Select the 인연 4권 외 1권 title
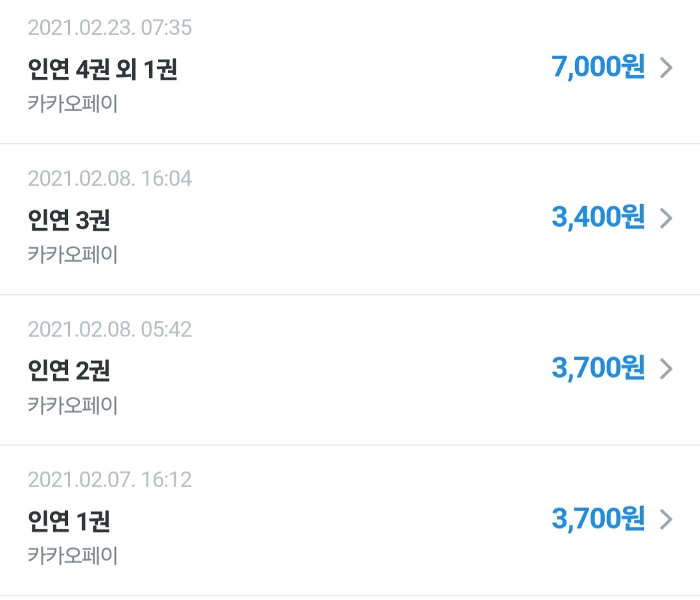700x600 pixels. (102, 69)
